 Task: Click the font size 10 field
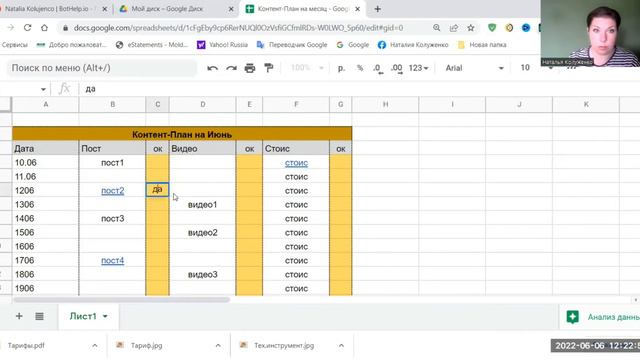pos(525,68)
